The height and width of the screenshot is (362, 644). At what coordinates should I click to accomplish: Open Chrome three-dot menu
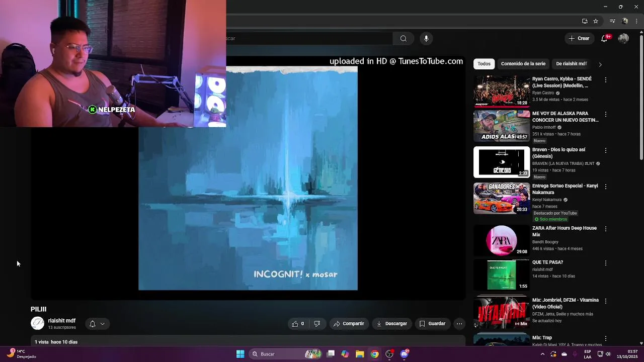pos(637,21)
